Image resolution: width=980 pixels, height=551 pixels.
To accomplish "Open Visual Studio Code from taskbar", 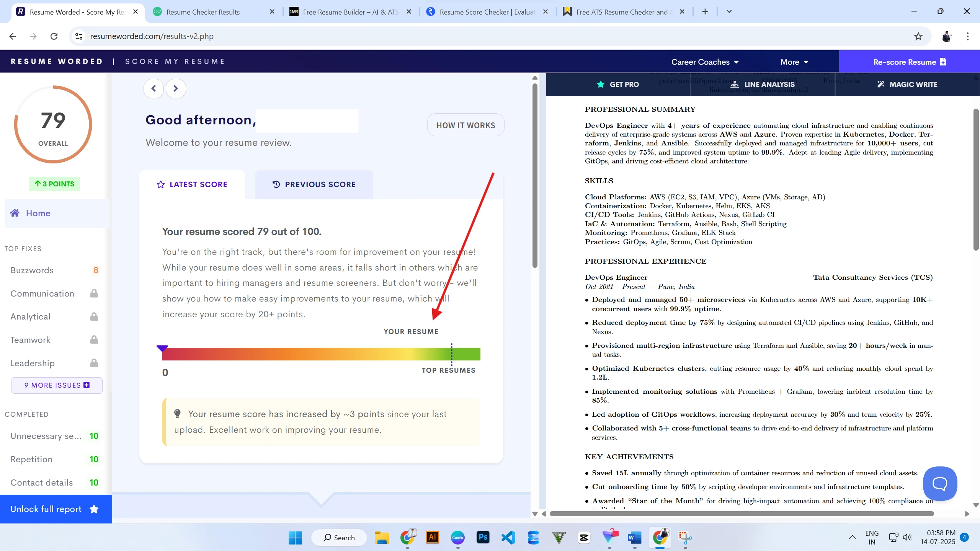I will click(508, 538).
